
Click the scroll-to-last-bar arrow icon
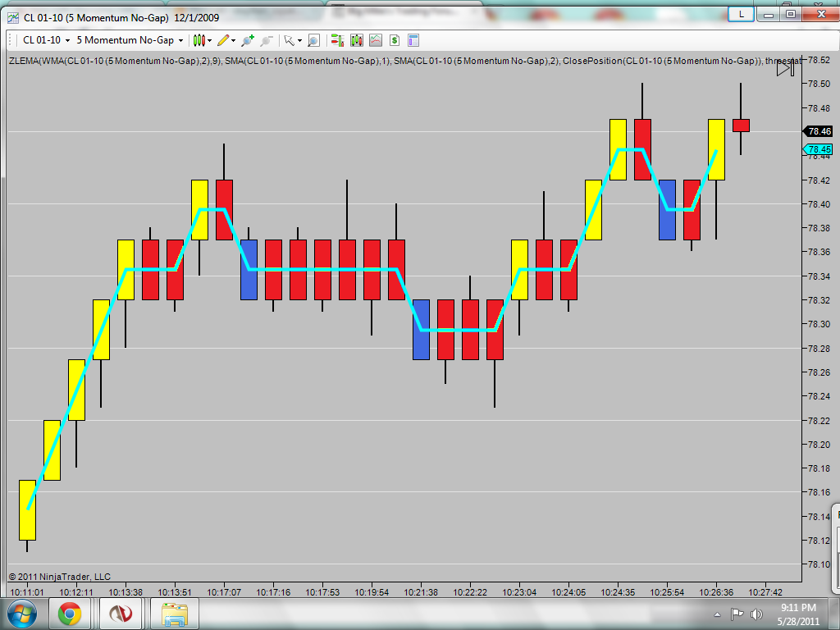(785, 68)
